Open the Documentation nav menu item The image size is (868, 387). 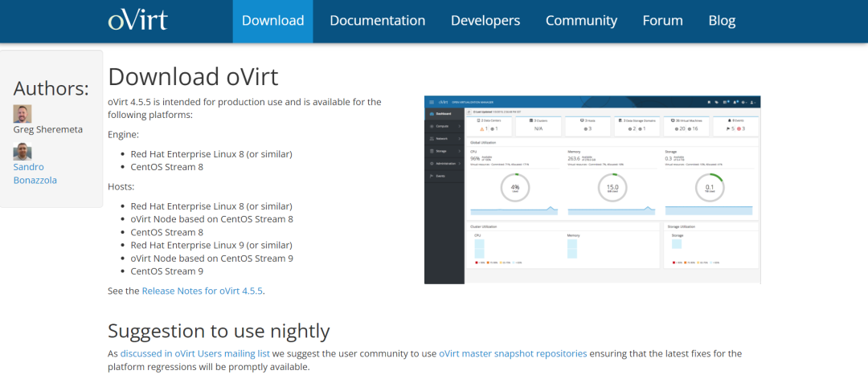377,21
